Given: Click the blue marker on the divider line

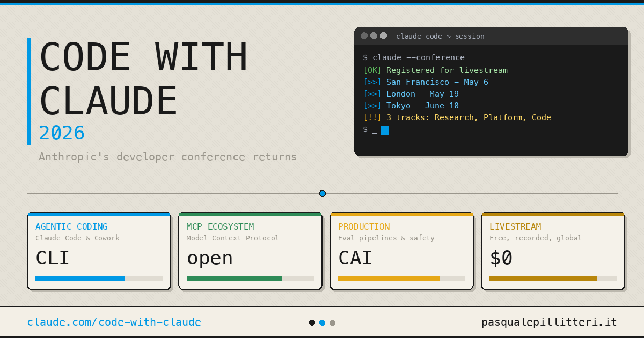Looking at the screenshot, I should click(322, 193).
